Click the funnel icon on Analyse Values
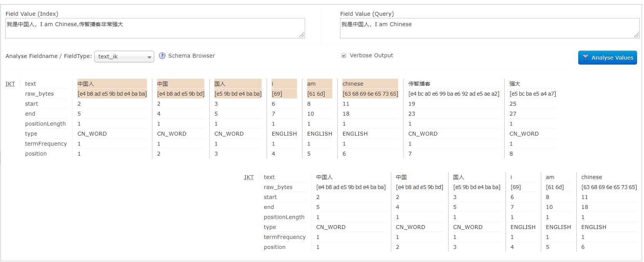The image size is (644, 262). point(585,58)
